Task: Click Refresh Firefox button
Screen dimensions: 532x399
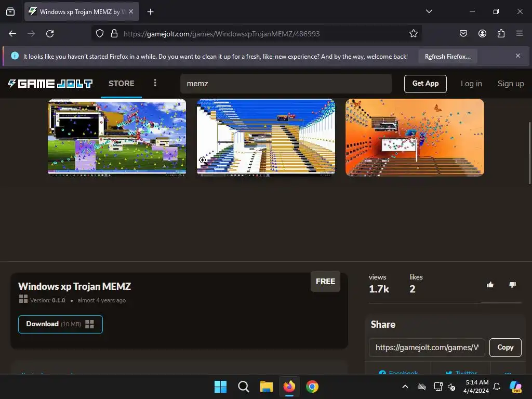Action: click(447, 57)
